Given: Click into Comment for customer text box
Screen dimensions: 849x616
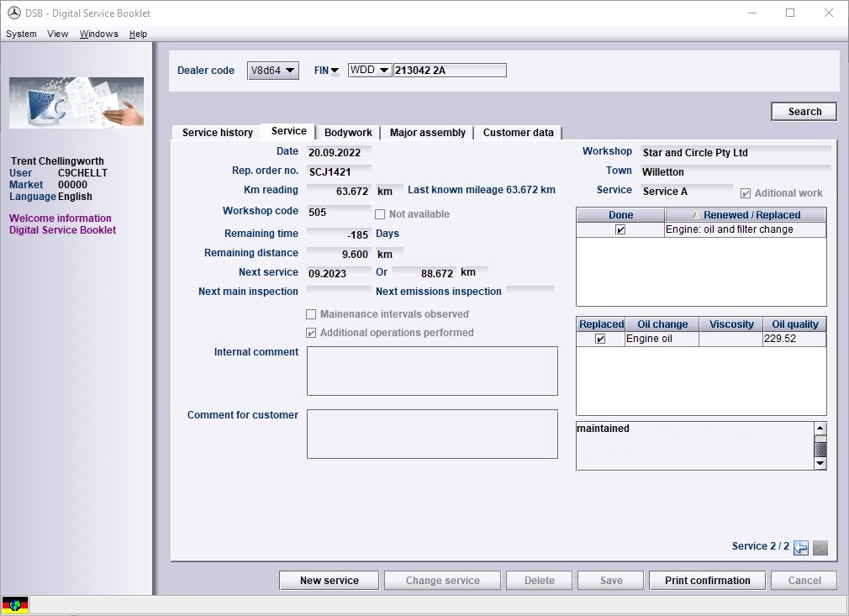Looking at the screenshot, I should tap(432, 434).
